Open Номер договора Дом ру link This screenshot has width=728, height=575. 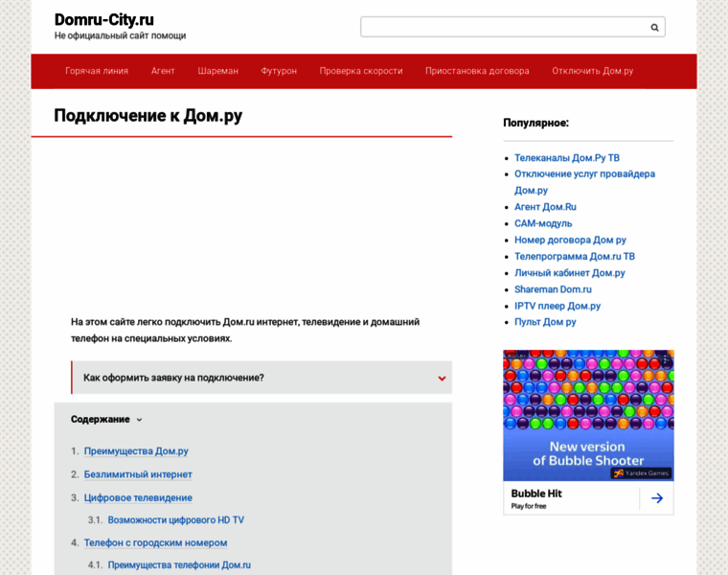point(570,241)
